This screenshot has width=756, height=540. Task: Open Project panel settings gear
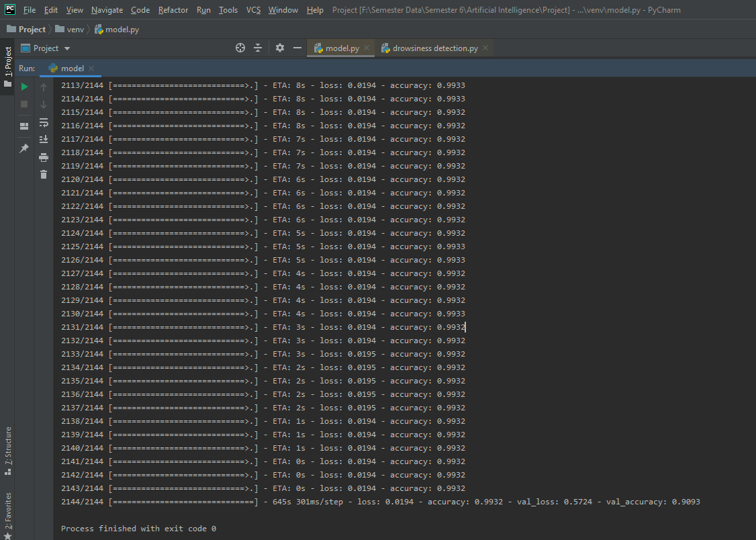[280, 48]
